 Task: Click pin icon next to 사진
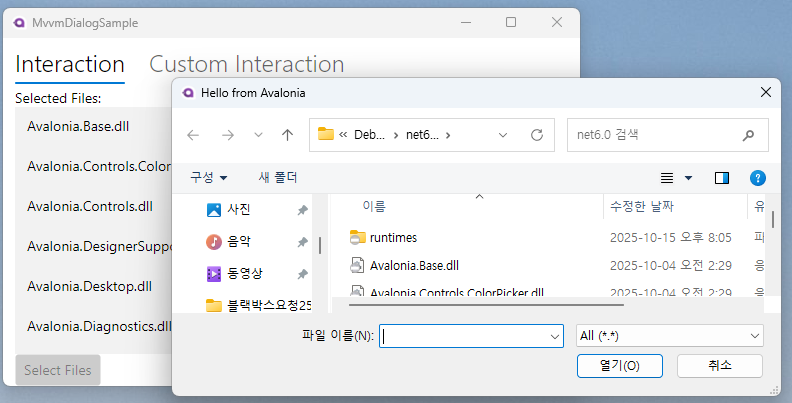click(302, 210)
